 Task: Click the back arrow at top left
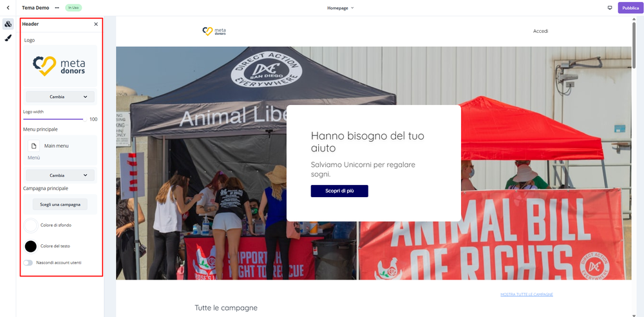pyautogui.click(x=8, y=8)
